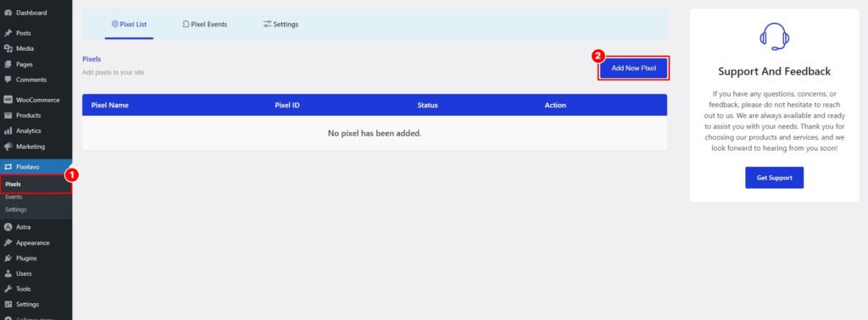Screen dimensions: 868x320
Task: Click the Posts pin icon
Action: (8, 33)
